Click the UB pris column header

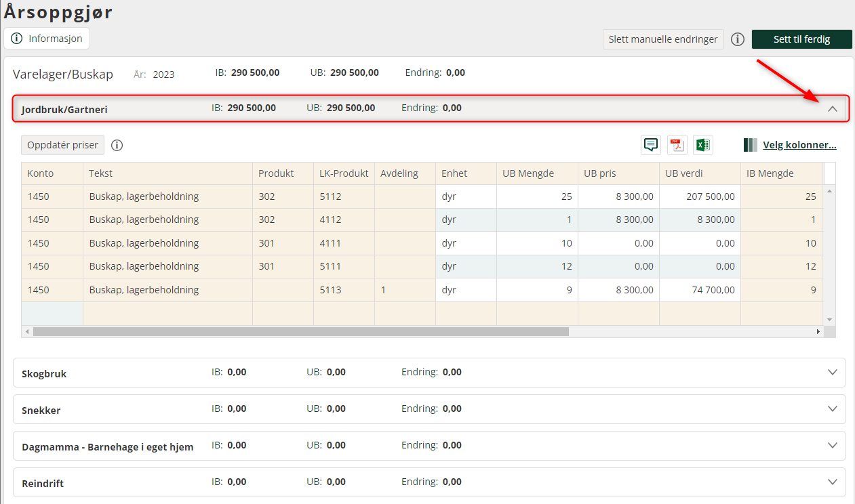pyautogui.click(x=618, y=173)
